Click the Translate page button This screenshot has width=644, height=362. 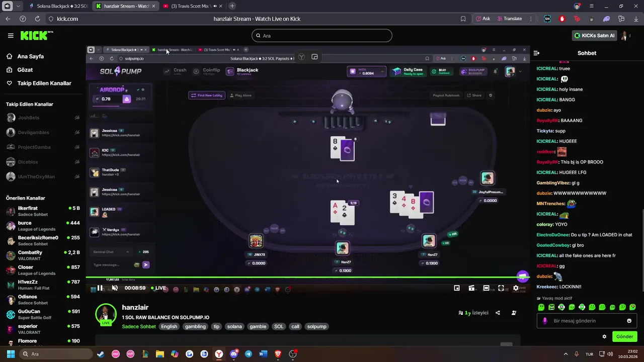510,19
